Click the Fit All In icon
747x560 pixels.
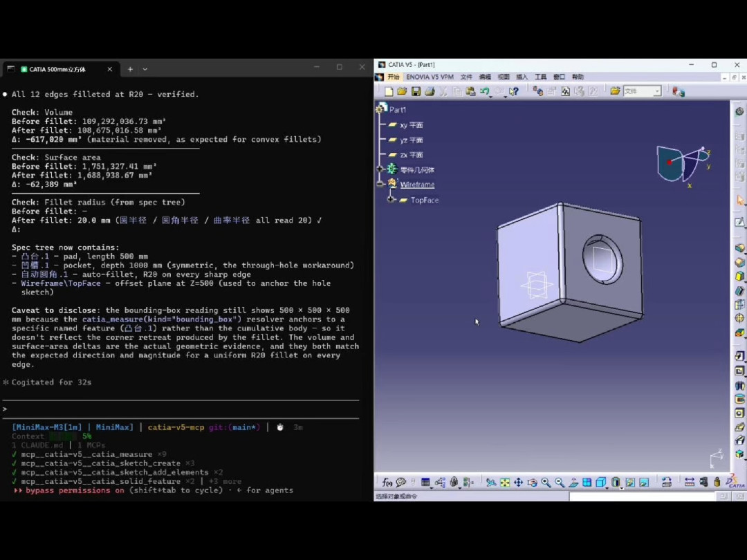click(504, 483)
